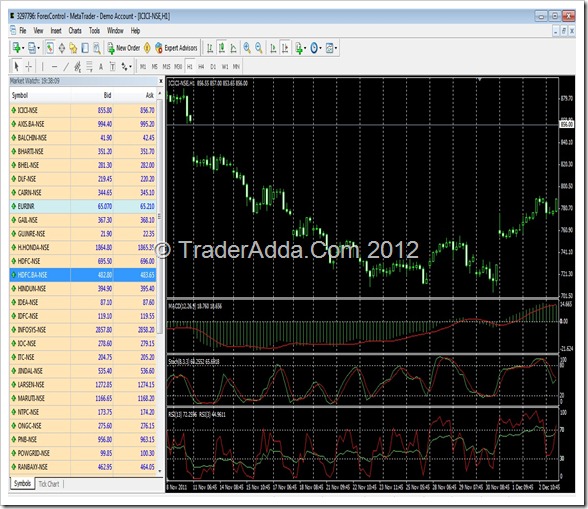
Task: Click the Ask column header
Action: point(135,95)
